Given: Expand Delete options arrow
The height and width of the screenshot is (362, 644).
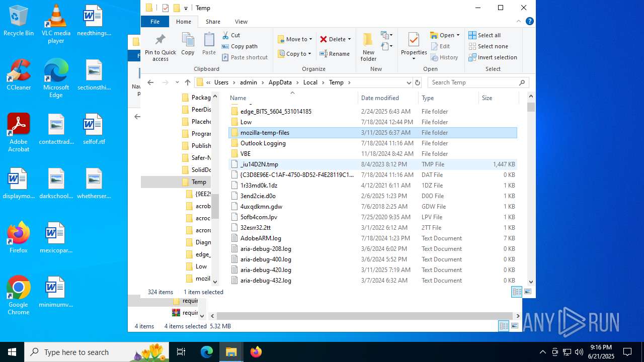Looking at the screenshot, I should (349, 39).
